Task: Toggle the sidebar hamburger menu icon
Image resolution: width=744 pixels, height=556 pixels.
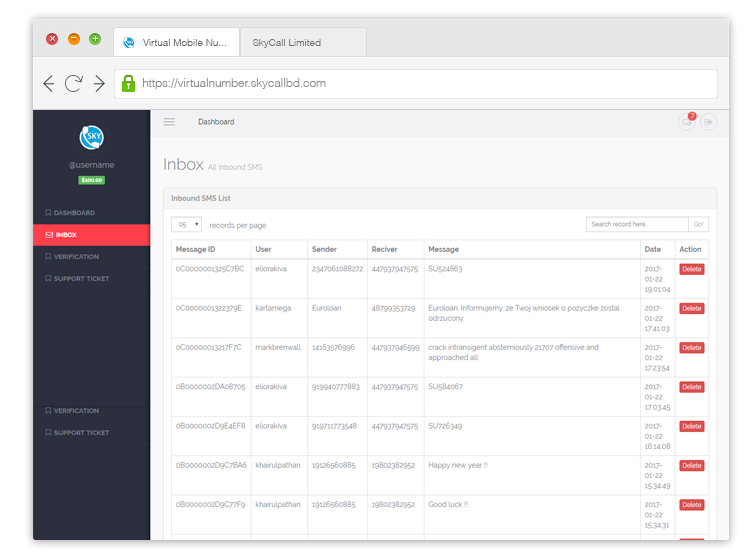Action: tap(169, 122)
